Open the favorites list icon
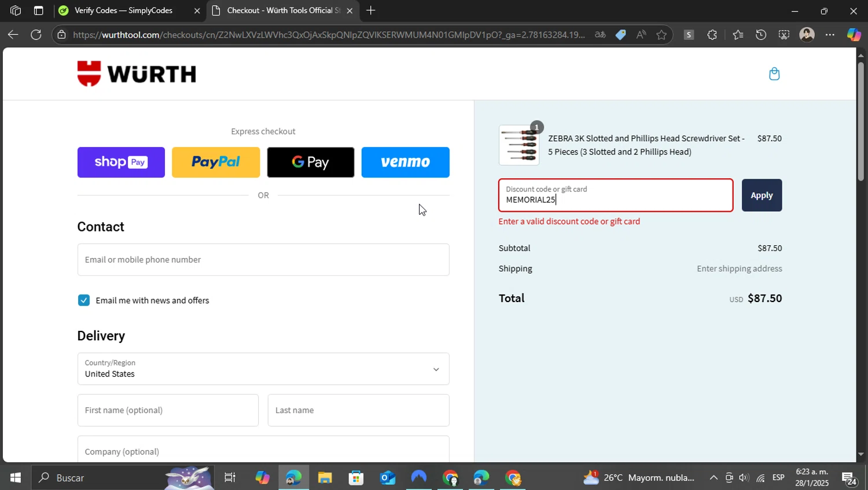Image resolution: width=868 pixels, height=490 pixels. (x=738, y=35)
